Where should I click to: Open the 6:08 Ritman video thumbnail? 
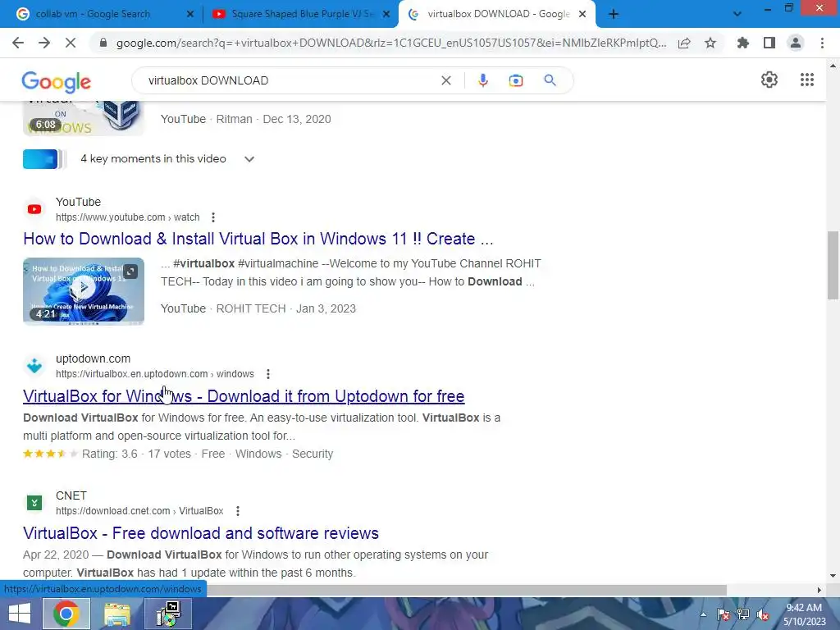84,118
